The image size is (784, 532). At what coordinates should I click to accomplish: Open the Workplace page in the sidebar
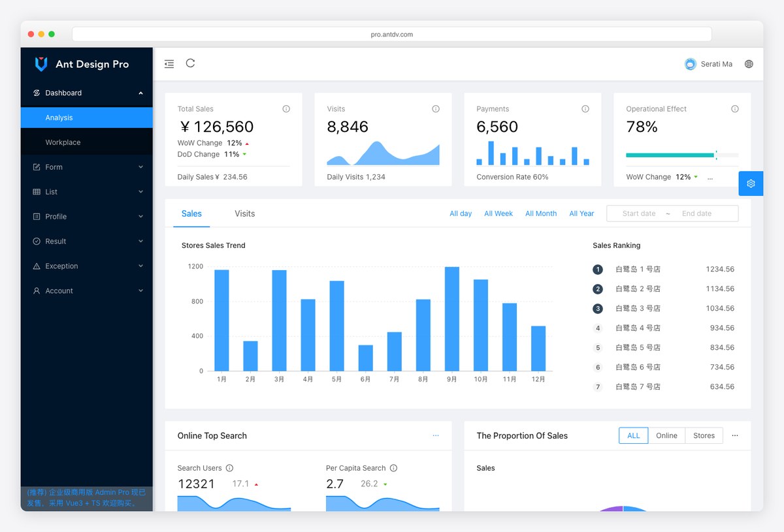click(87, 142)
